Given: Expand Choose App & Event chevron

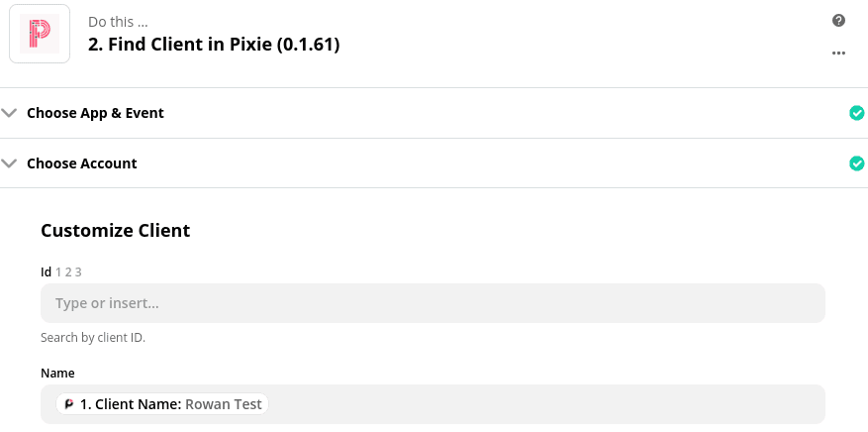Looking at the screenshot, I should (10, 113).
